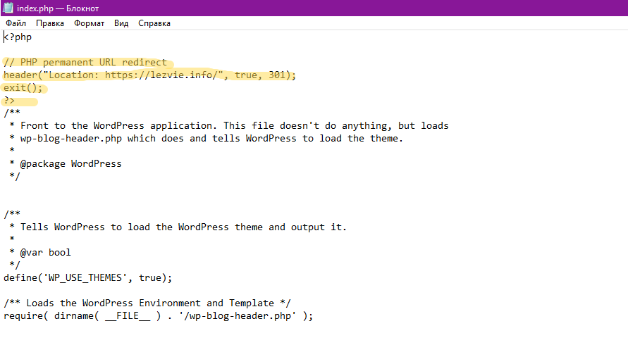This screenshot has width=628, height=364.
Task: Click the define('WP_USE_THEMES', true); line
Action: click(87, 277)
